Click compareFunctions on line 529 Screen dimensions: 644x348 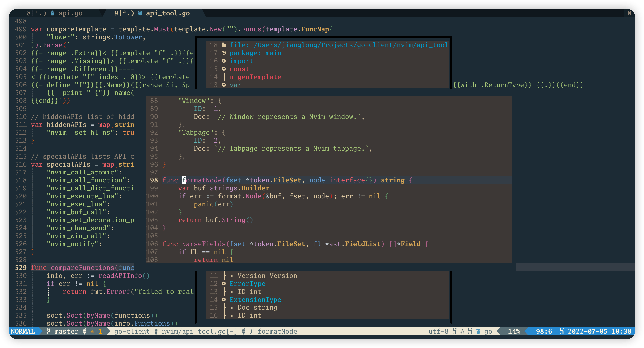pyautogui.click(x=82, y=268)
